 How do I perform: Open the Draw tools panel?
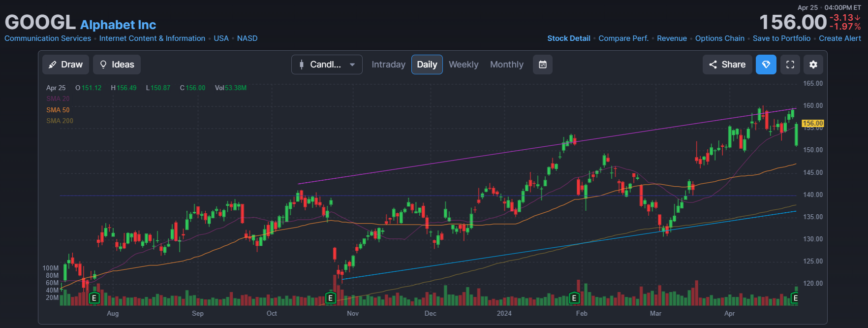coord(66,65)
